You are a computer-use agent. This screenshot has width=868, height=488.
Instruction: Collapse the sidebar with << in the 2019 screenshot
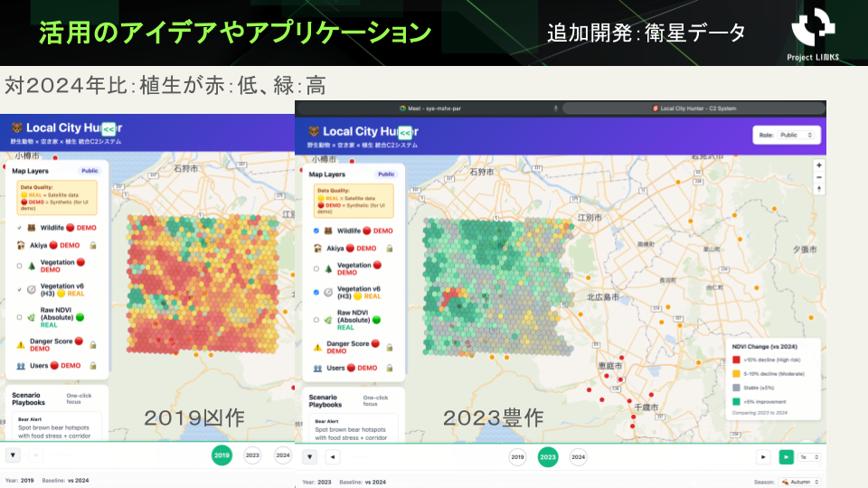pyautogui.click(x=108, y=129)
